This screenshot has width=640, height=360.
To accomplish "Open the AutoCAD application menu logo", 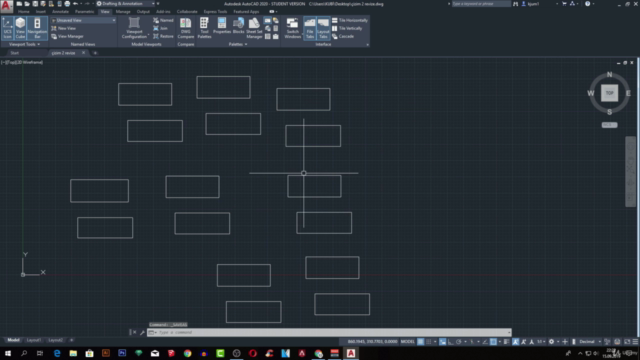I will [6, 5].
